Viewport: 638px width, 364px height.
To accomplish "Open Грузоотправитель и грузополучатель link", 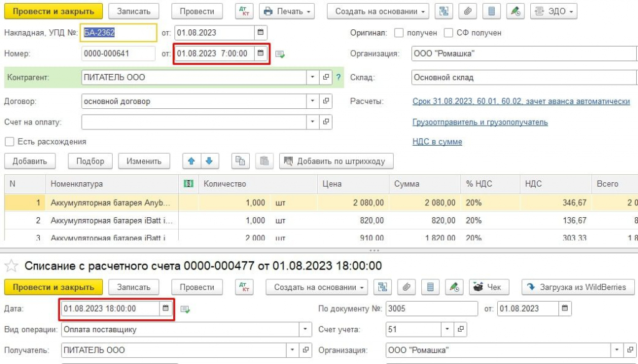I will pos(480,123).
